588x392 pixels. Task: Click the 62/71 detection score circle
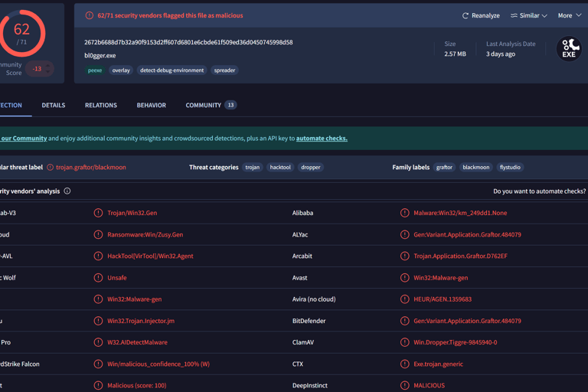(21, 34)
